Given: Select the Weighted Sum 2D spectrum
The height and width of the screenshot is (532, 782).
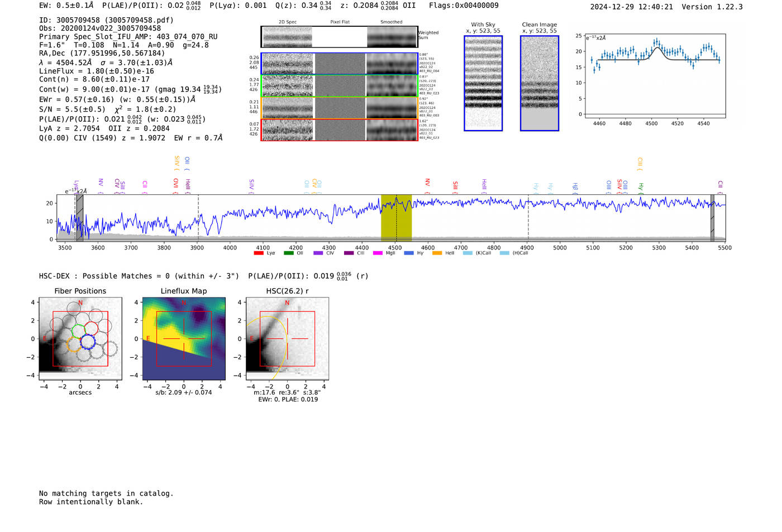Looking at the screenshot, I should click(x=339, y=37).
